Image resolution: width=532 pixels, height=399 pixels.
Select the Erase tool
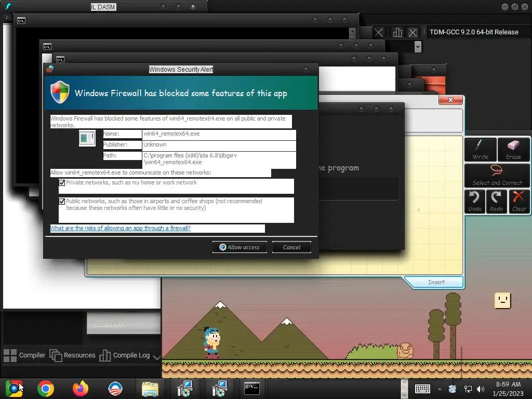pos(513,149)
